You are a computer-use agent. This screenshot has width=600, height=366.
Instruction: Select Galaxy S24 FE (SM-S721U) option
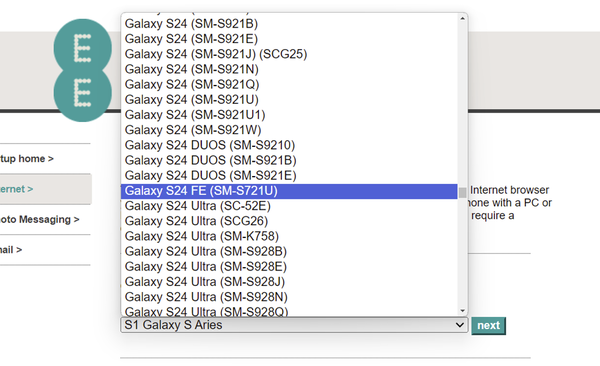pyautogui.click(x=289, y=191)
